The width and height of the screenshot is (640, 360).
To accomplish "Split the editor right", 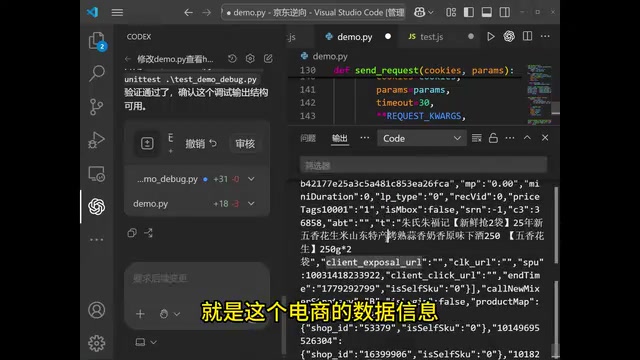I will pos(527,36).
